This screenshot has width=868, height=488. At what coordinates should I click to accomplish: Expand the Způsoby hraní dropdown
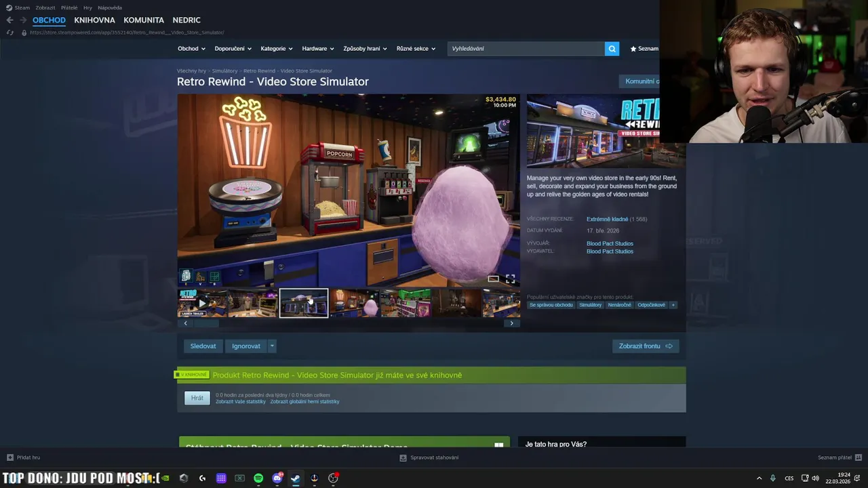(x=365, y=49)
